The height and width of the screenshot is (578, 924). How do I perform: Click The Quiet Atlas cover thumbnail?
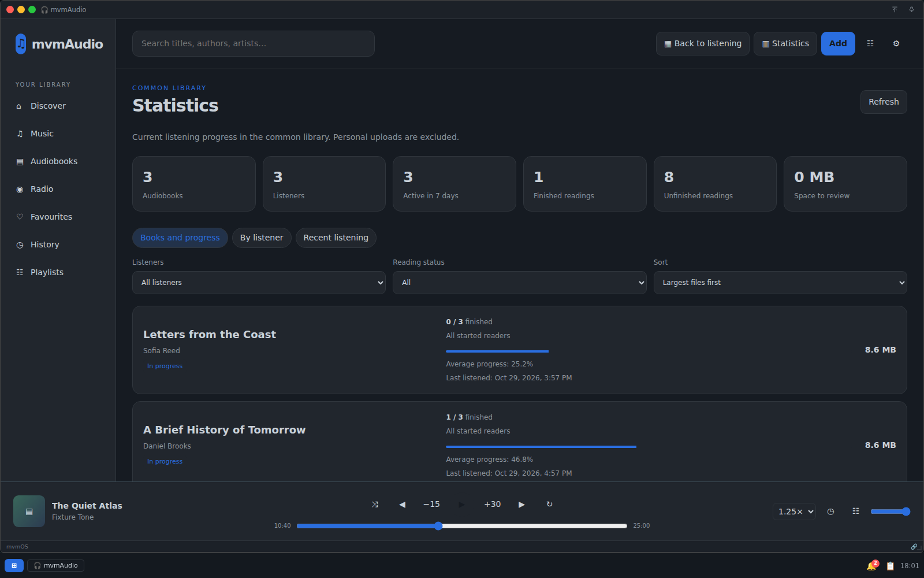[x=29, y=511]
